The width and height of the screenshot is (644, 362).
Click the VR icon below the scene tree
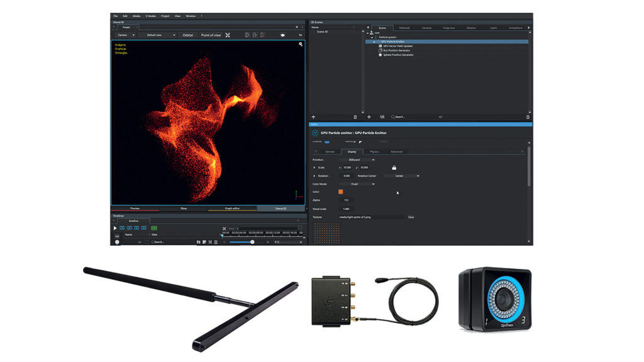[x=382, y=117]
